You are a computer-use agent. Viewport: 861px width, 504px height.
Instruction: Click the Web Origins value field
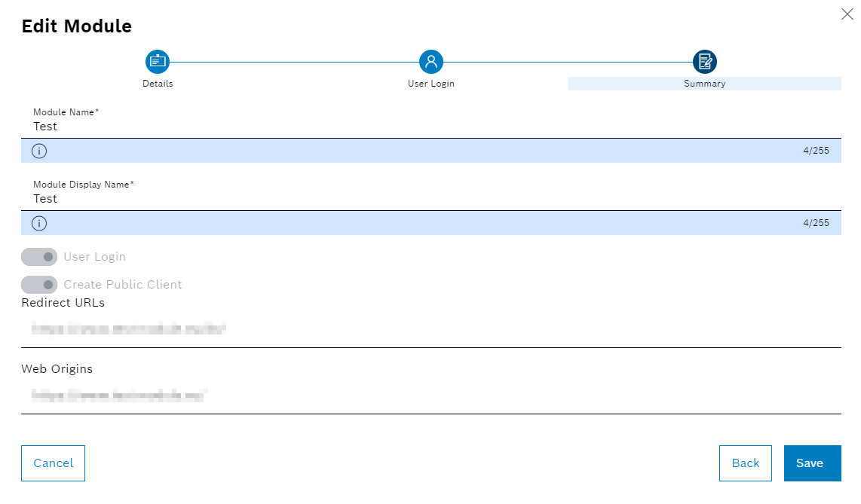point(430,396)
